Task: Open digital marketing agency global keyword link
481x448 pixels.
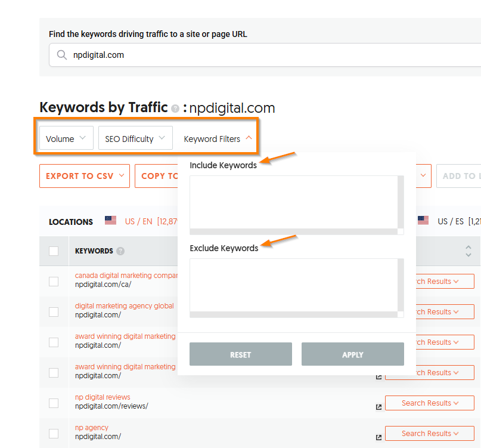Action: coord(124,306)
